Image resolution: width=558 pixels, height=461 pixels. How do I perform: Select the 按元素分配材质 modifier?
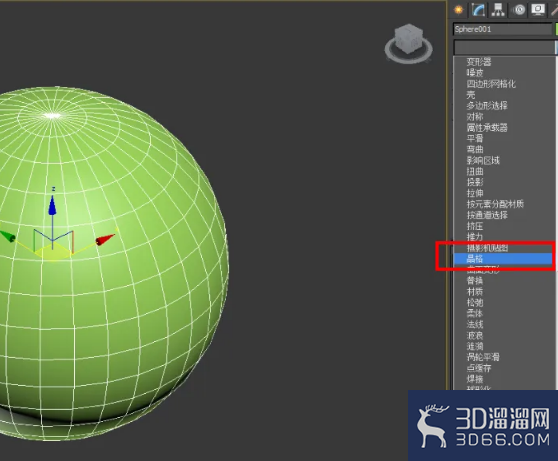[495, 204]
